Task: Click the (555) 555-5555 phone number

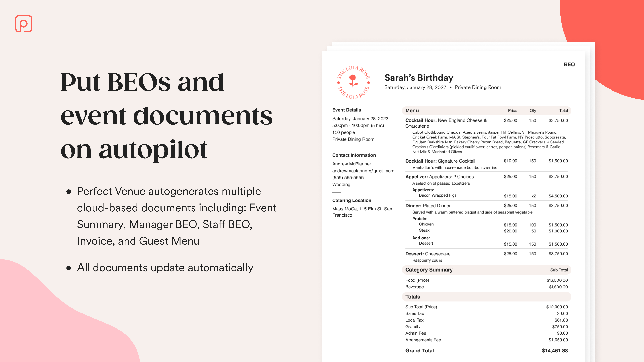Action: pyautogui.click(x=348, y=178)
